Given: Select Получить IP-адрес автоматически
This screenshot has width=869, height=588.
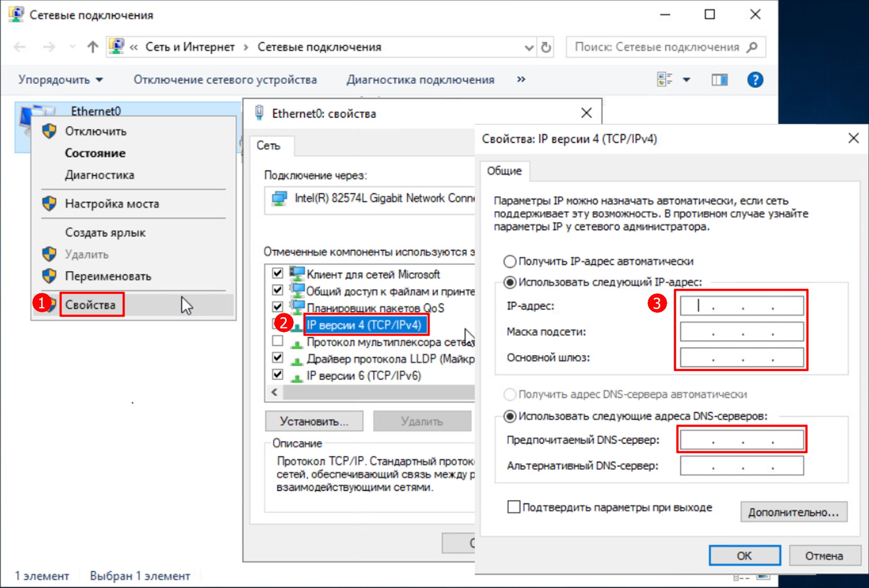Looking at the screenshot, I should 510,261.
